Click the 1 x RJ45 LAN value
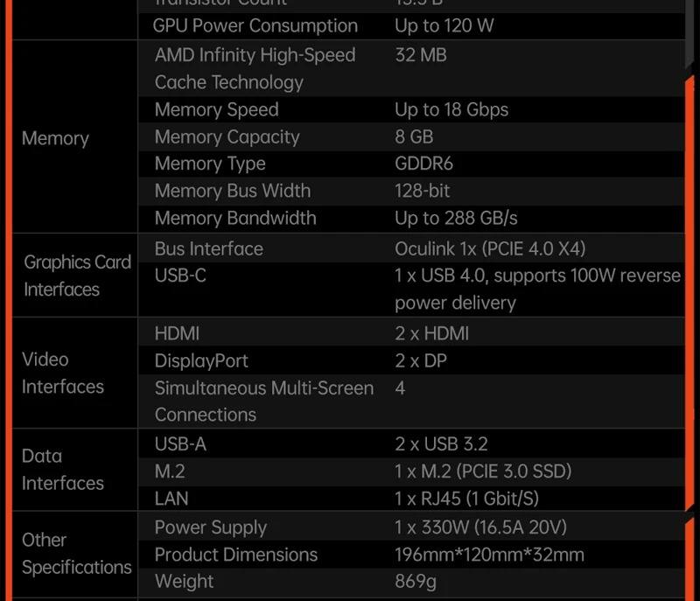This screenshot has width=700, height=601. [467, 499]
